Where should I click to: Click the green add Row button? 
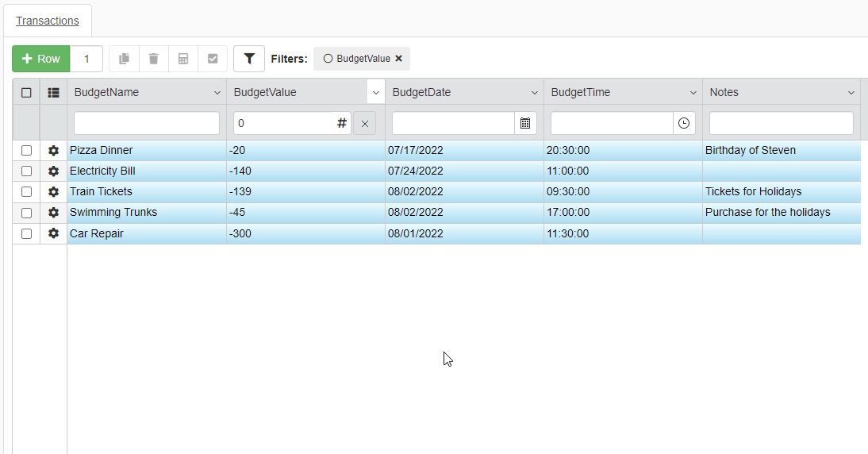click(x=41, y=59)
